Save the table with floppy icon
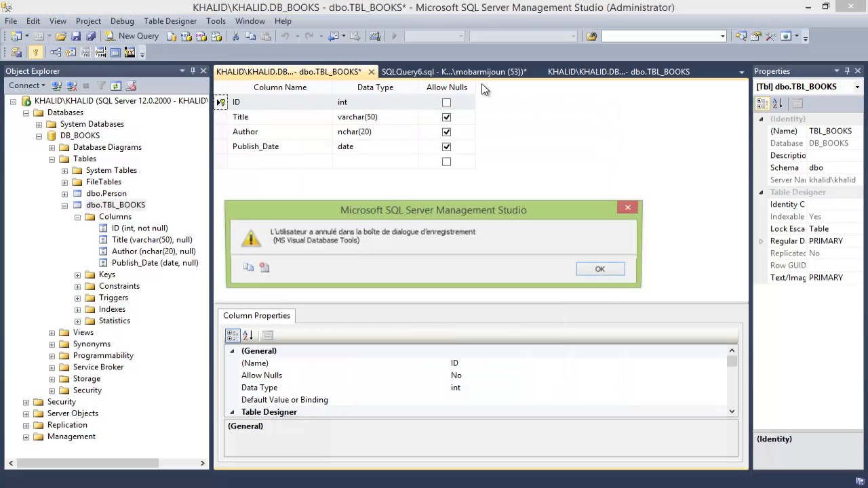The image size is (868, 488). tap(76, 36)
